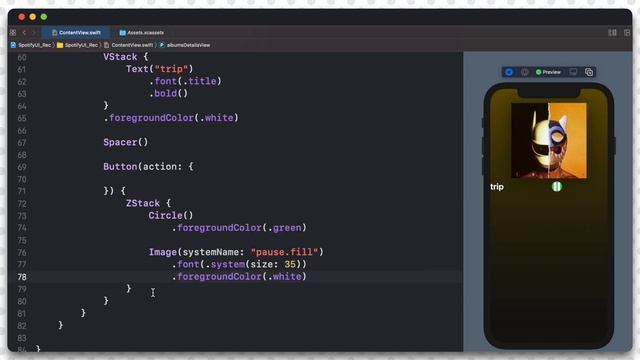This screenshot has height=360, width=640.
Task: Tap the green pause button in phone preview
Action: click(x=557, y=187)
